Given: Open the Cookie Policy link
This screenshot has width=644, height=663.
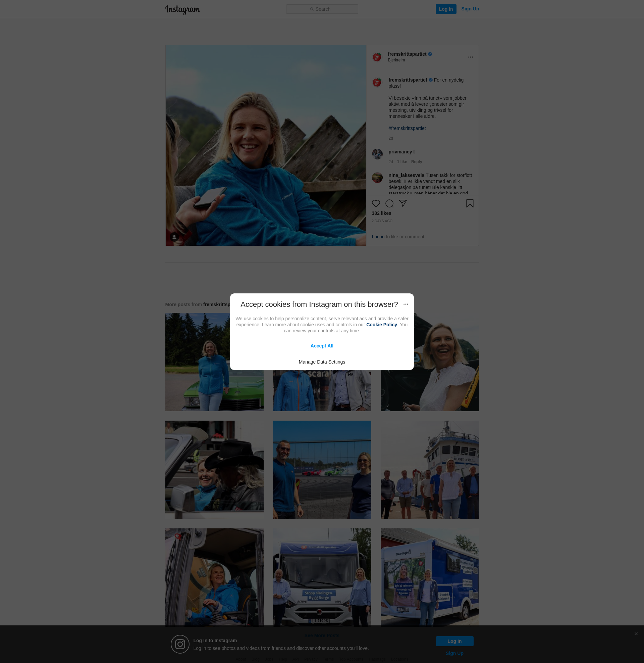Looking at the screenshot, I should coord(381,325).
